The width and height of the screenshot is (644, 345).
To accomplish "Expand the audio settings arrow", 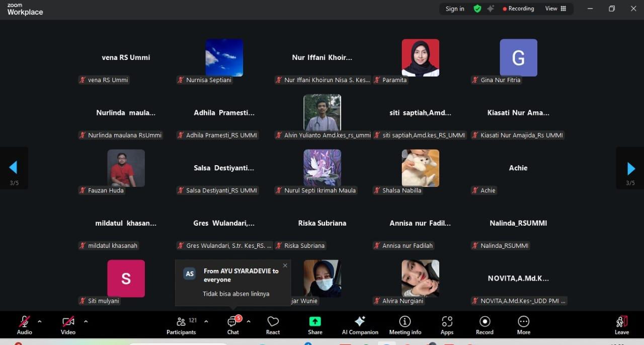I will pyautogui.click(x=40, y=321).
